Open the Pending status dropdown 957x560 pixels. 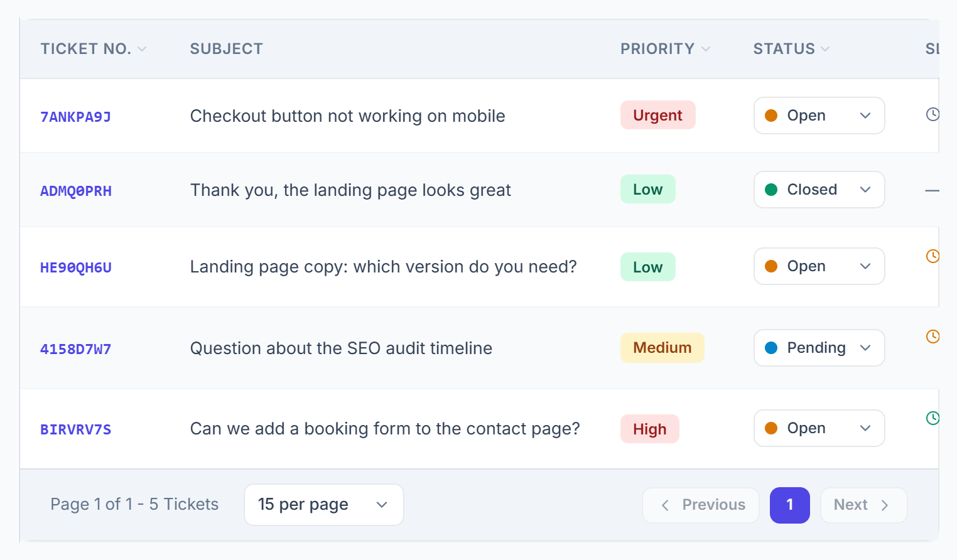point(819,348)
